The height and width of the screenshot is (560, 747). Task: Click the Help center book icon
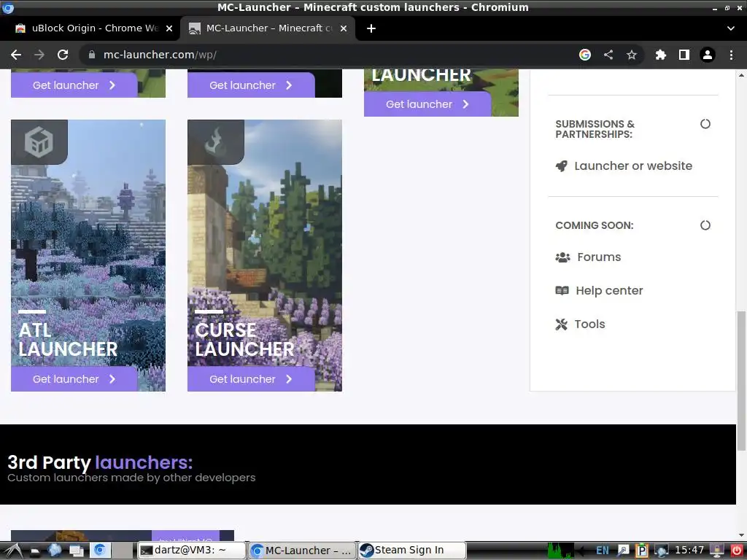562,290
